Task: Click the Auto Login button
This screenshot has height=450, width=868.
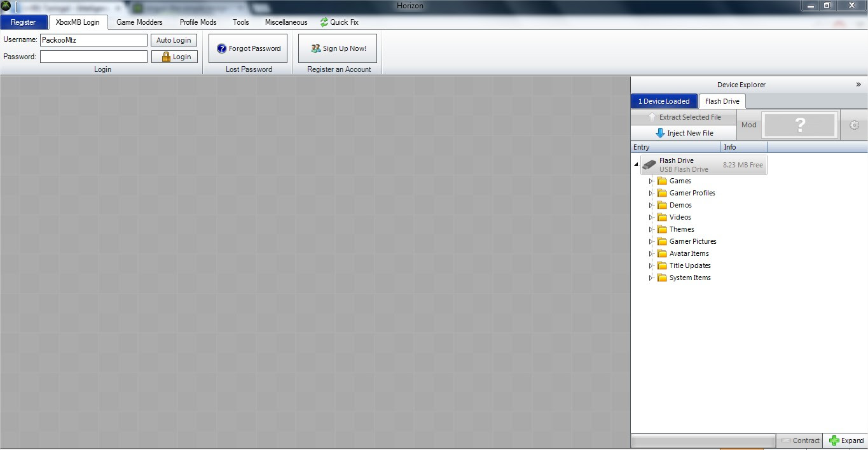Action: pos(174,40)
